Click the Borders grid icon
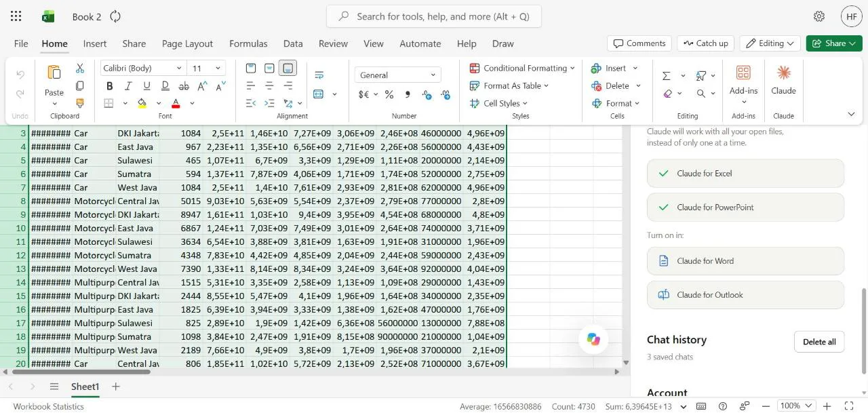The height and width of the screenshot is (413, 868). click(108, 103)
